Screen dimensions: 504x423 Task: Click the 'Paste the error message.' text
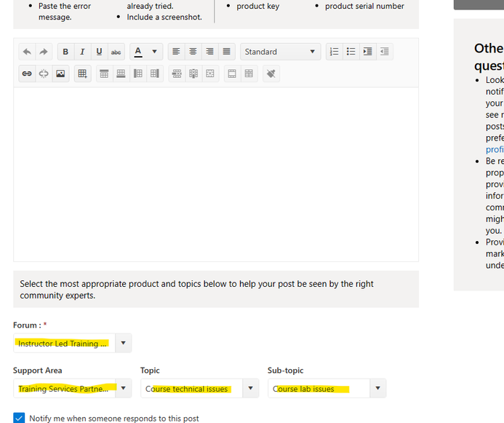[x=65, y=12]
